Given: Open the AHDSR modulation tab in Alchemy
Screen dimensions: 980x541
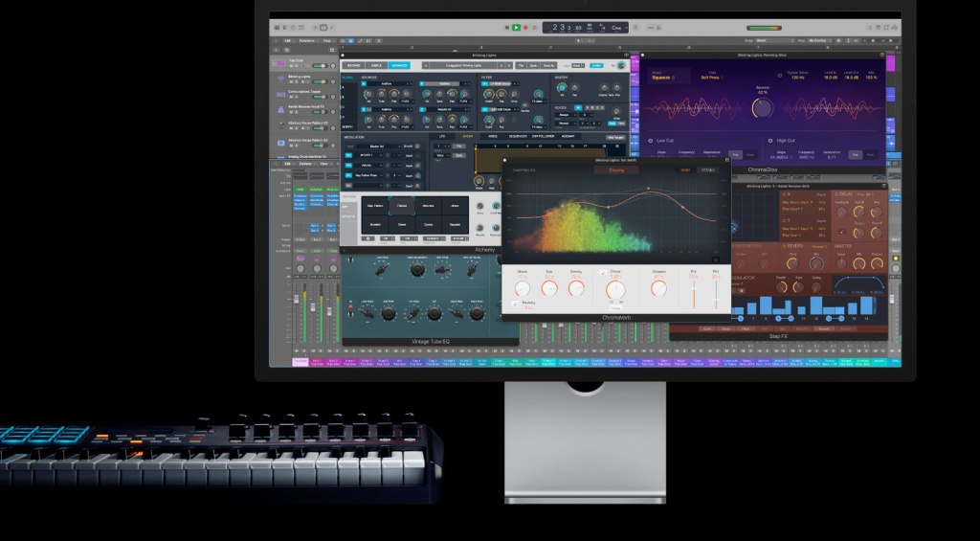Looking at the screenshot, I should (x=467, y=136).
